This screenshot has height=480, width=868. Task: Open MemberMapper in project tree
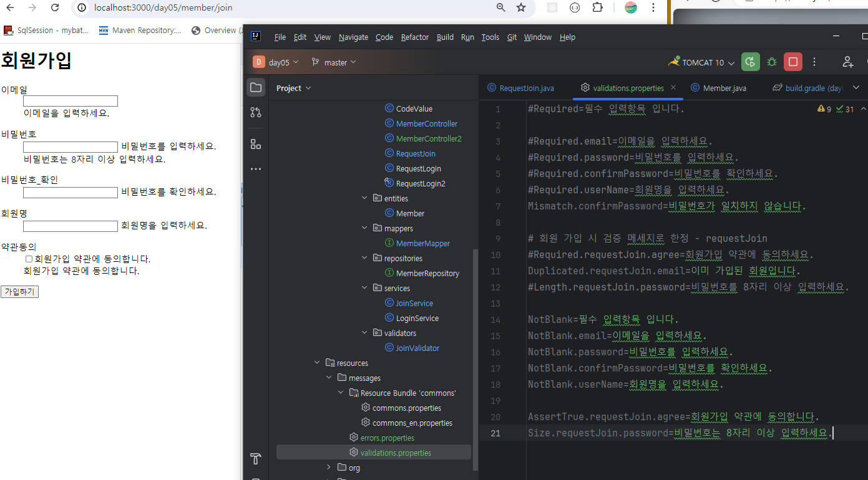tap(423, 243)
